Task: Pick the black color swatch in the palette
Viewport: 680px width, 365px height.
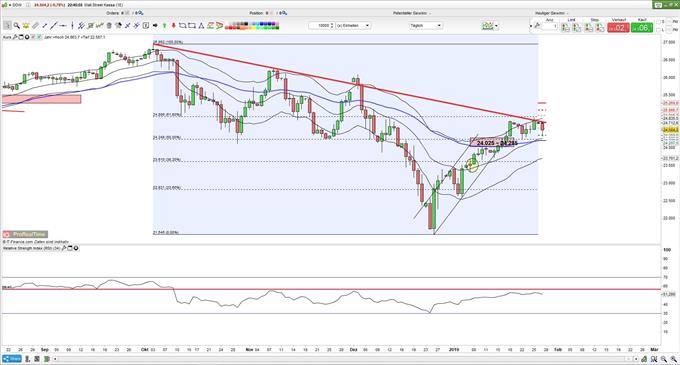Action: click(245, 24)
